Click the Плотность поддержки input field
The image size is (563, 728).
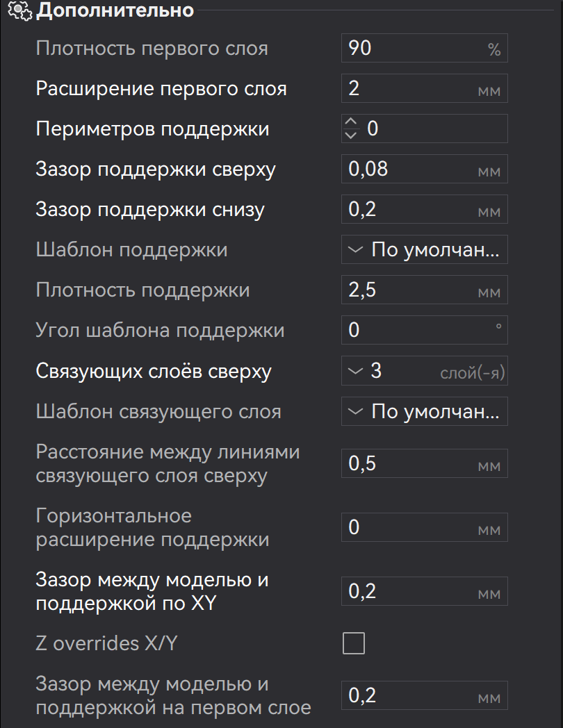pos(424,290)
